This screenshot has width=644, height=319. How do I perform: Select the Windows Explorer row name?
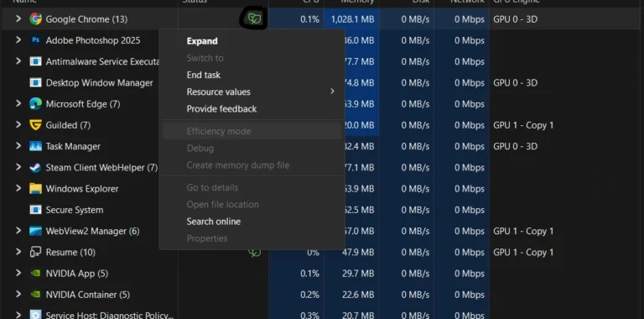click(82, 189)
